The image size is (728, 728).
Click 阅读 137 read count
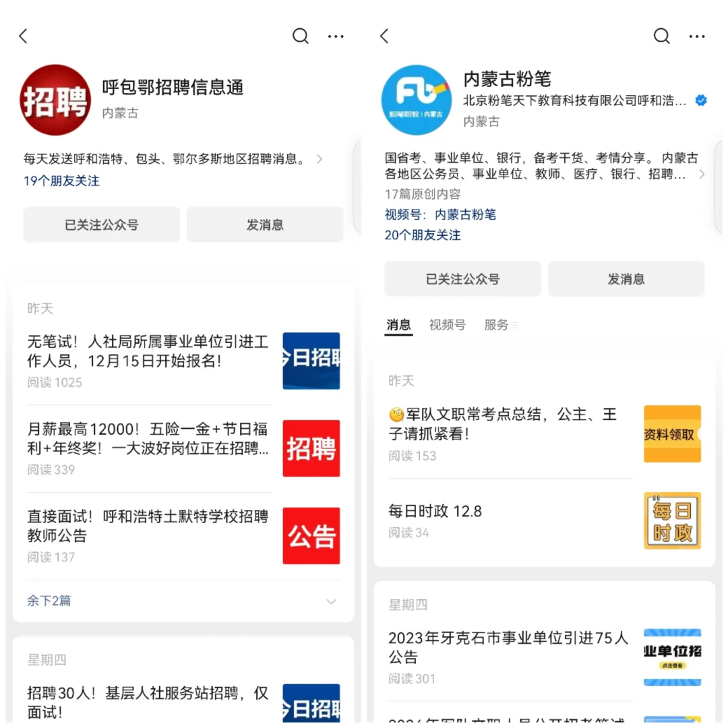pos(51,557)
